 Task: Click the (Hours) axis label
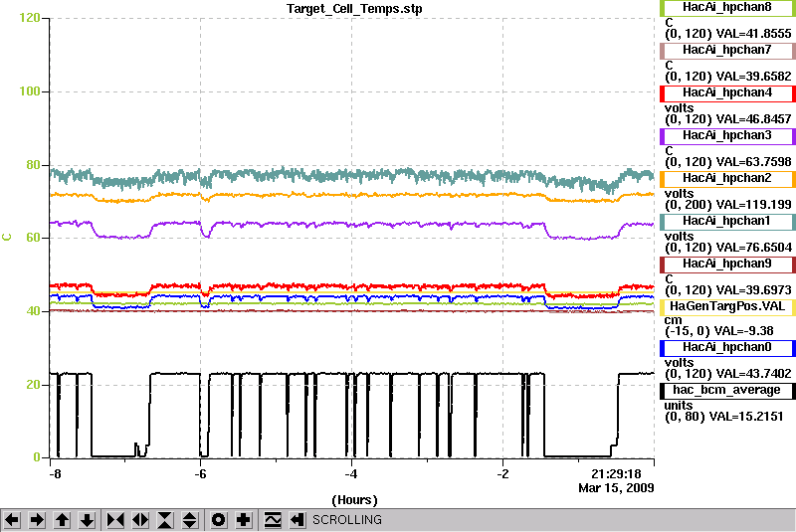[x=354, y=500]
